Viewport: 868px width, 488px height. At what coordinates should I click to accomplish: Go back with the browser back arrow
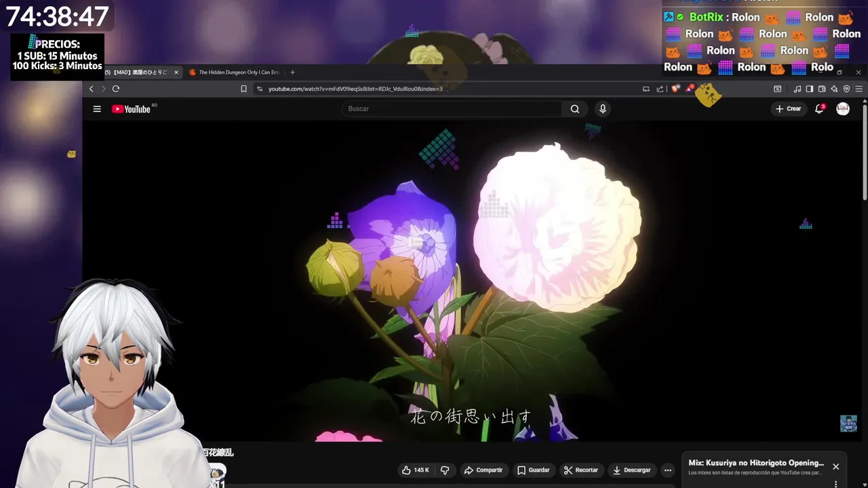tap(92, 89)
